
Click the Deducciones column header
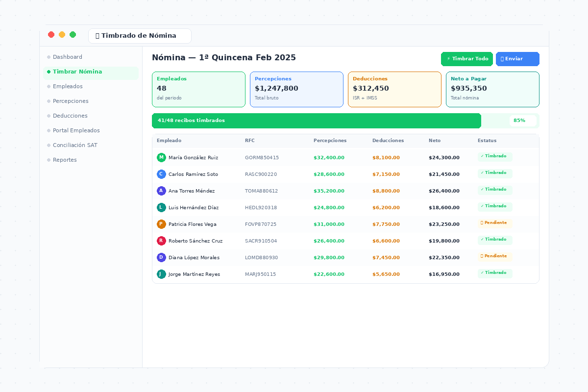[388, 141]
